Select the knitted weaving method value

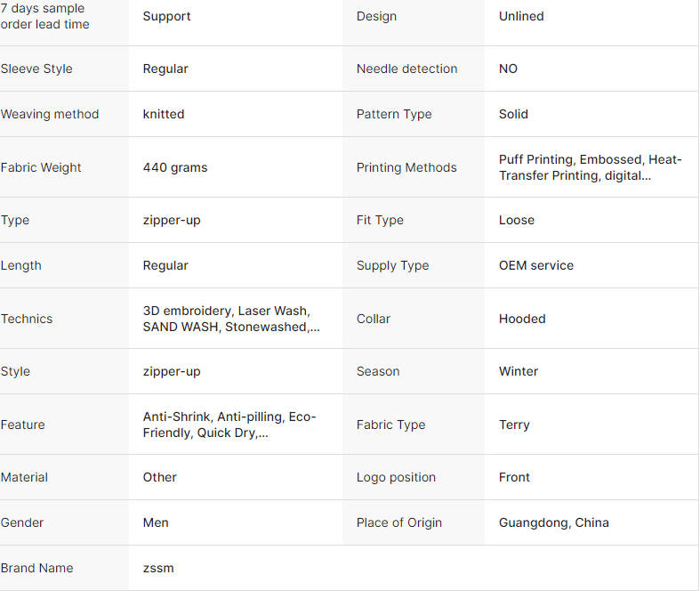click(x=164, y=114)
